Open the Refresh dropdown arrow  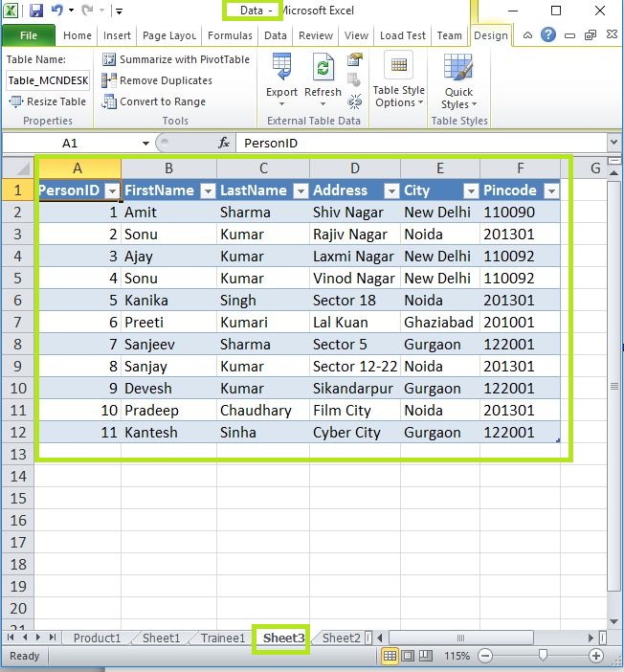(323, 103)
